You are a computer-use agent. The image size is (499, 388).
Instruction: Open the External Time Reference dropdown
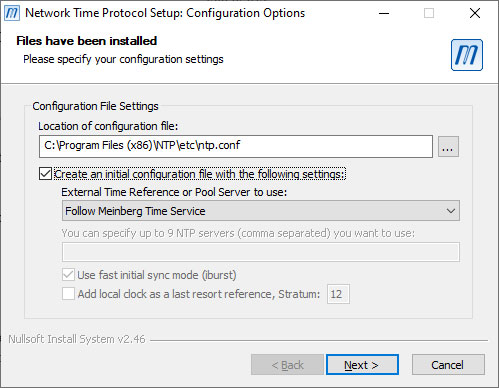pyautogui.click(x=261, y=211)
